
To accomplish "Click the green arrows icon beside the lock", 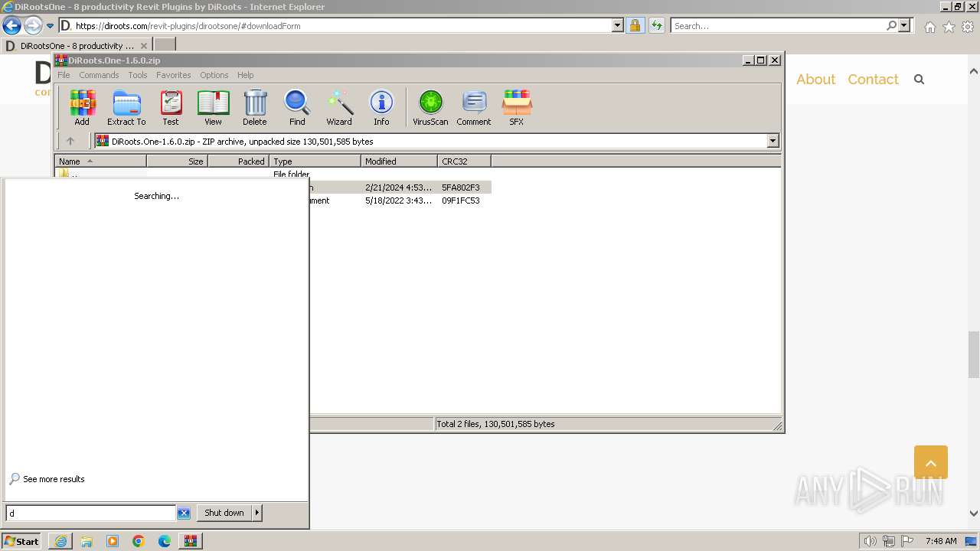I will point(656,25).
